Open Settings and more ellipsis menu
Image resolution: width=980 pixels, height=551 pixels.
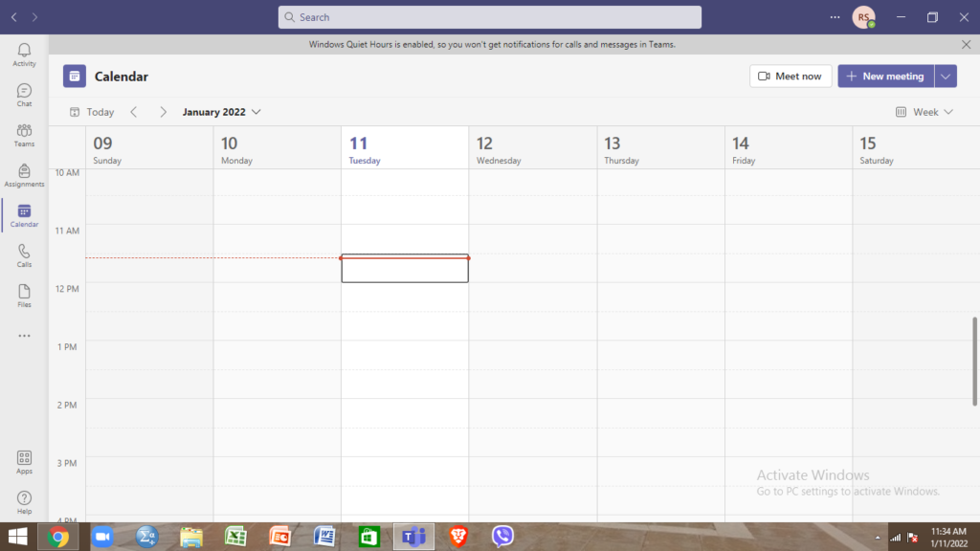(835, 17)
